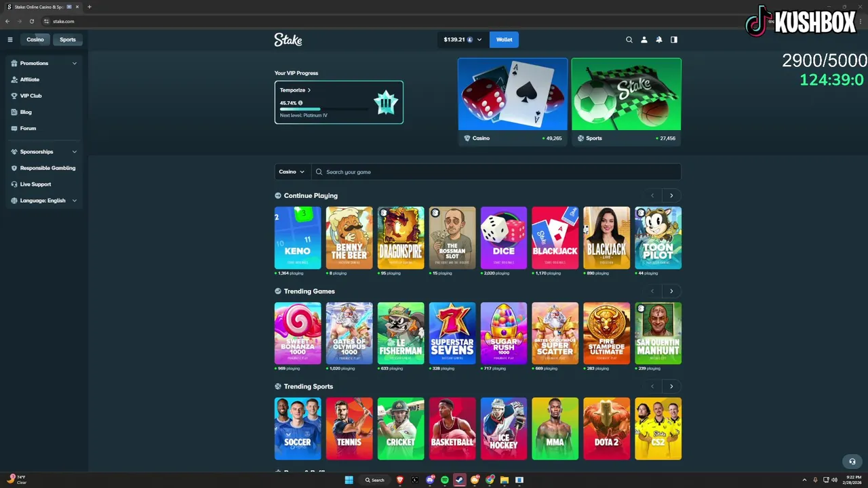Viewport: 868px width, 488px height.
Task: Go back in browser history
Action: [x=7, y=21]
